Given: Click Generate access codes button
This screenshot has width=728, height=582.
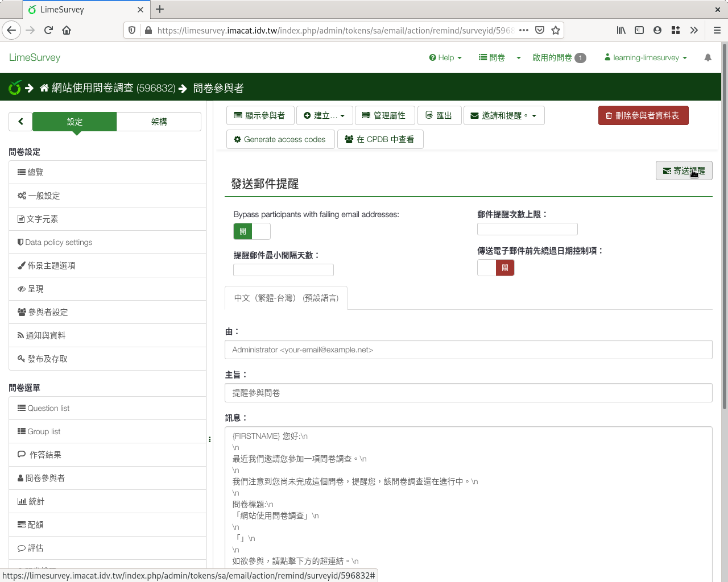Looking at the screenshot, I should click(x=280, y=139).
